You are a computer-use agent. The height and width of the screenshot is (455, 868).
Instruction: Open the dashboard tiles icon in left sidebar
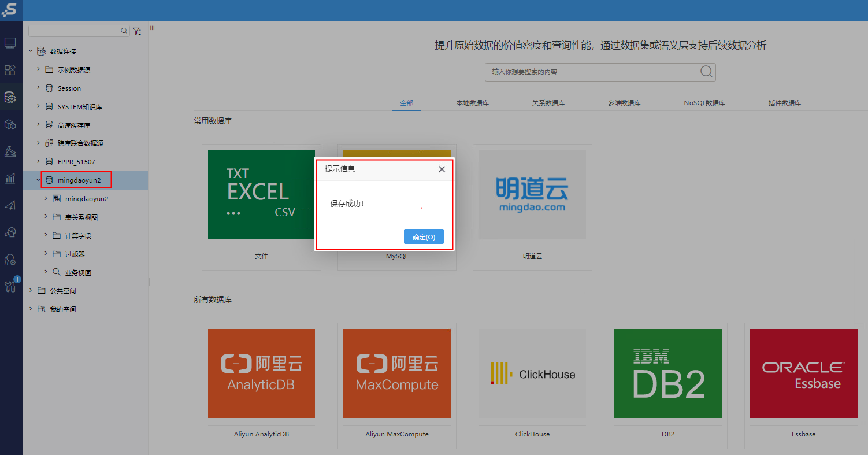tap(10, 70)
